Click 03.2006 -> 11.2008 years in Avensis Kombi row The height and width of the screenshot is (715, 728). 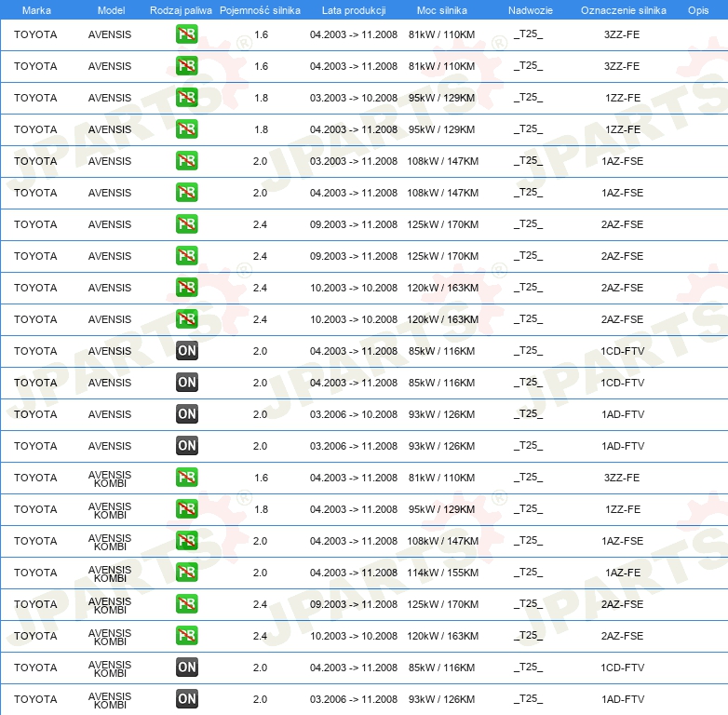354,699
